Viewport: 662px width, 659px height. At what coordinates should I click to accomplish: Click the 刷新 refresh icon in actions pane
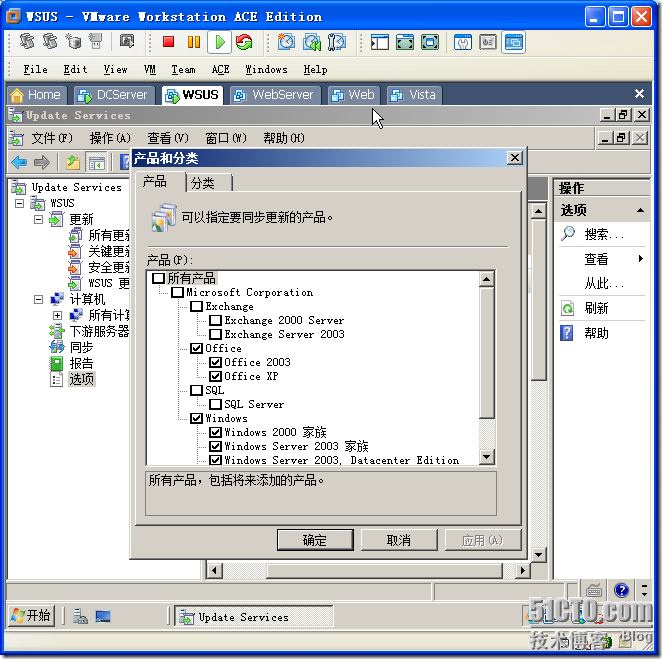(567, 308)
